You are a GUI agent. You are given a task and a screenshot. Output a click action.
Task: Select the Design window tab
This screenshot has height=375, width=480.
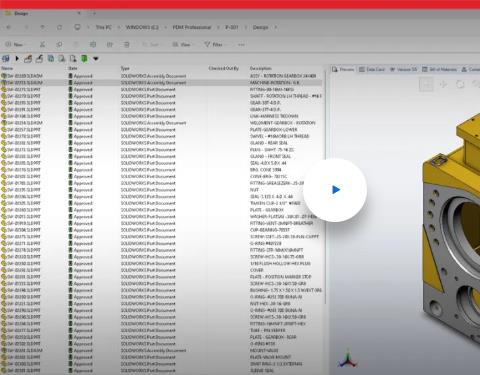pyautogui.click(x=42, y=14)
